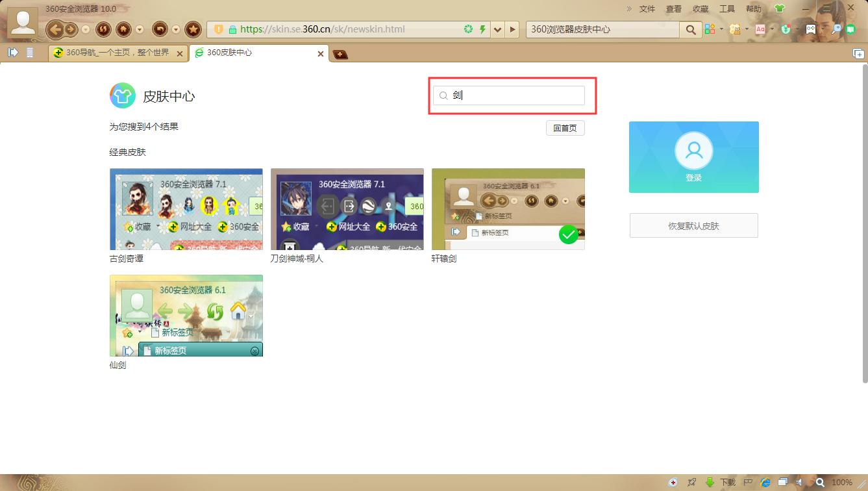Open the 100% page zoom control
This screenshot has height=491, width=868.
[842, 483]
